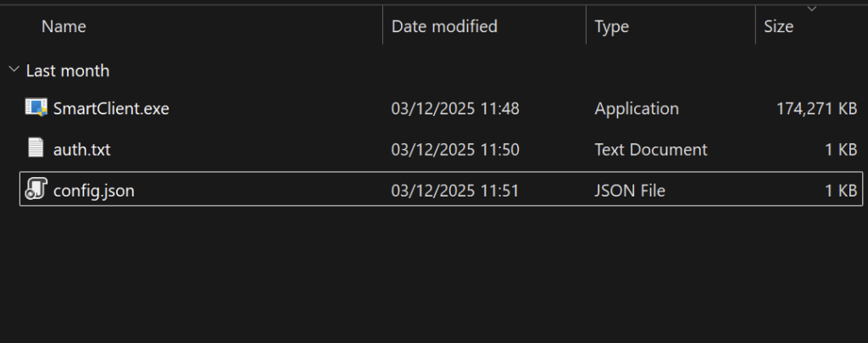Click the sort arrow above Size
868x343 pixels.
tap(812, 8)
